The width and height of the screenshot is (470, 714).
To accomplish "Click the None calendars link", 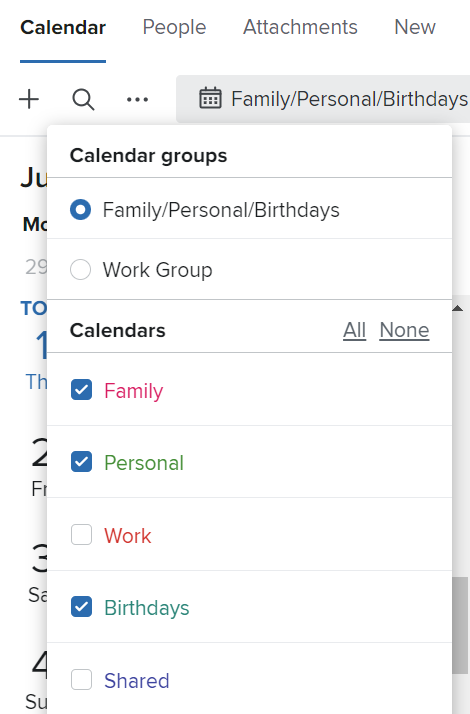I will tap(404, 330).
